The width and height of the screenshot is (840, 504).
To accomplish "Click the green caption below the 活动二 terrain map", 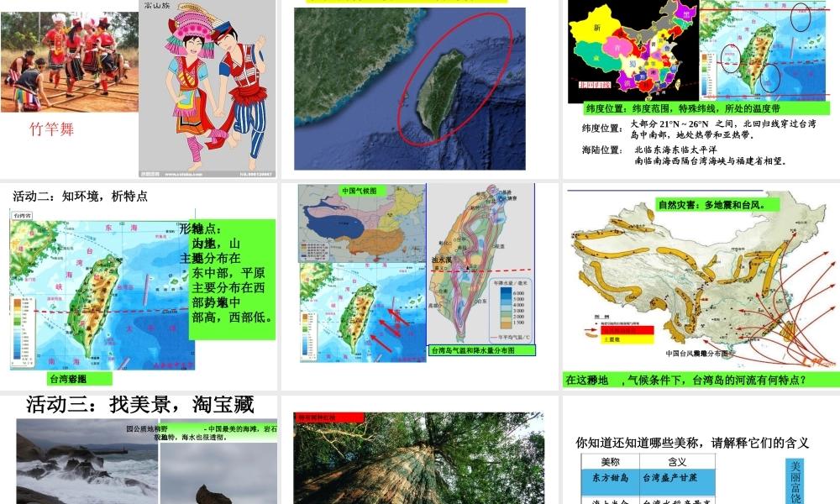I will tap(80, 379).
